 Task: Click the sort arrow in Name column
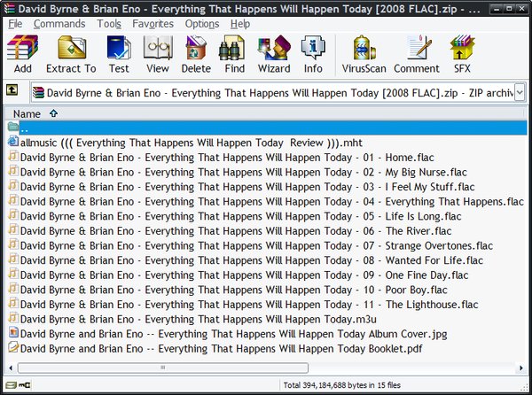click(x=53, y=113)
